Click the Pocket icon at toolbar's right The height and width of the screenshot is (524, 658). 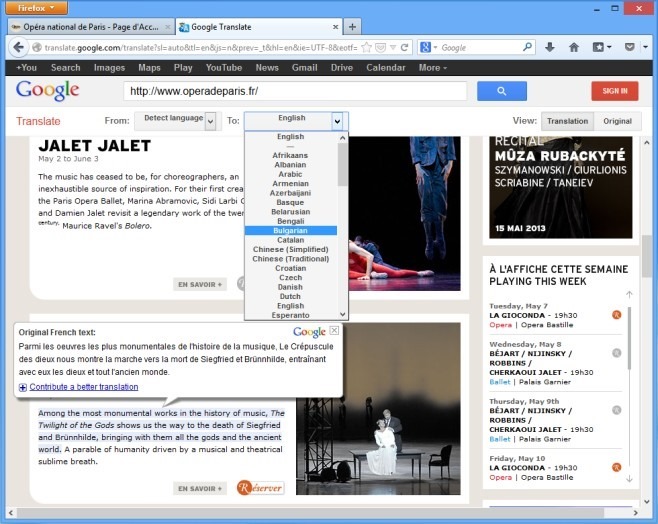pyautogui.click(x=629, y=47)
